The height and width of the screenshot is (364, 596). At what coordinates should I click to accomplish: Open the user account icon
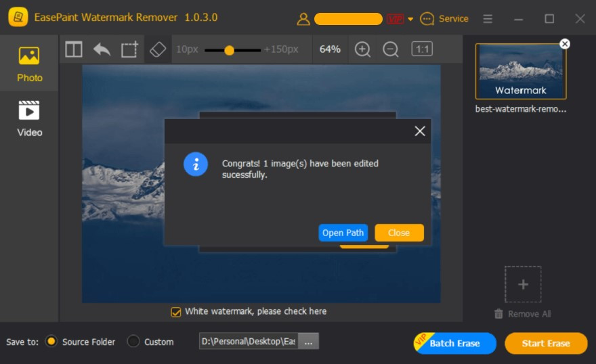303,18
